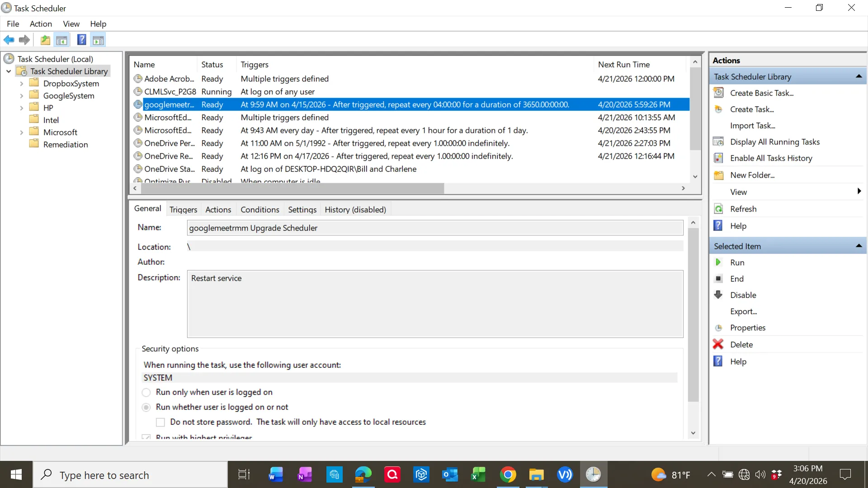Expand the Microsoft folder
The width and height of the screenshot is (868, 488).
[x=21, y=132]
